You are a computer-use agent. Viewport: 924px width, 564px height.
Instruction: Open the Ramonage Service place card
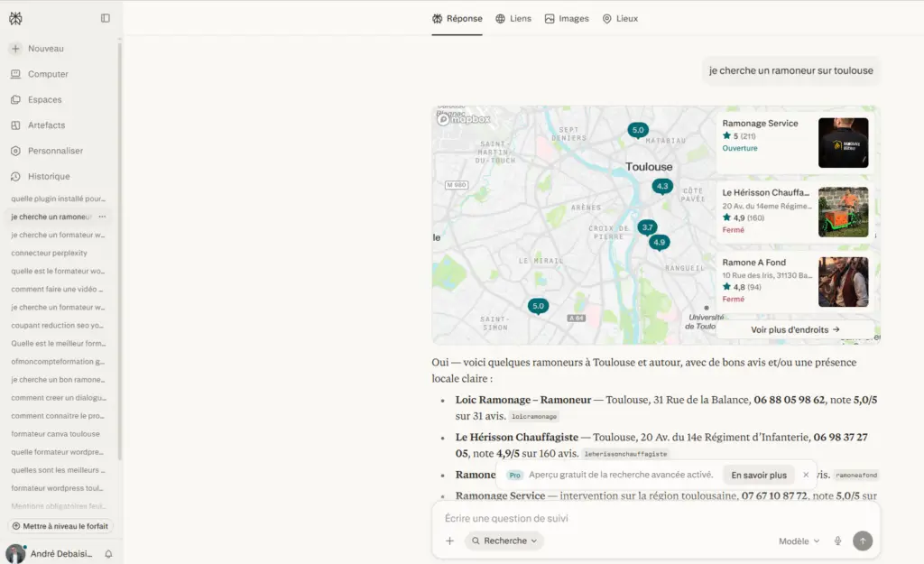tap(795, 143)
